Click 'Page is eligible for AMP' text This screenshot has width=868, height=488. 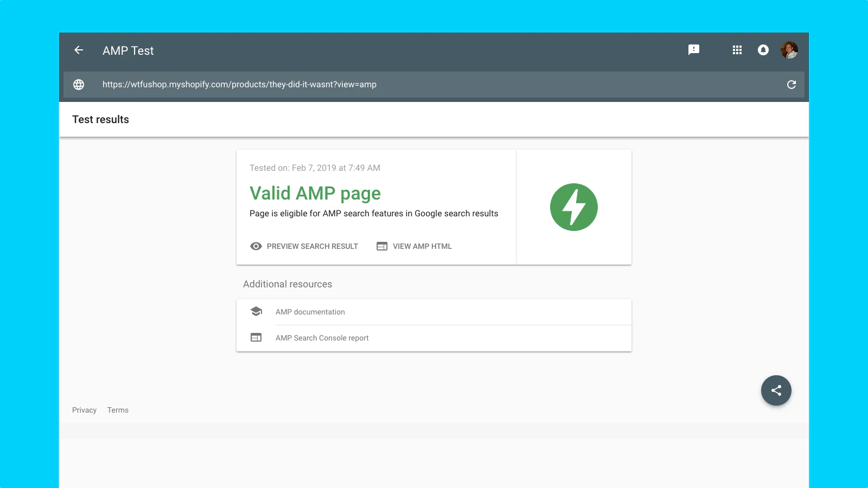click(374, 214)
